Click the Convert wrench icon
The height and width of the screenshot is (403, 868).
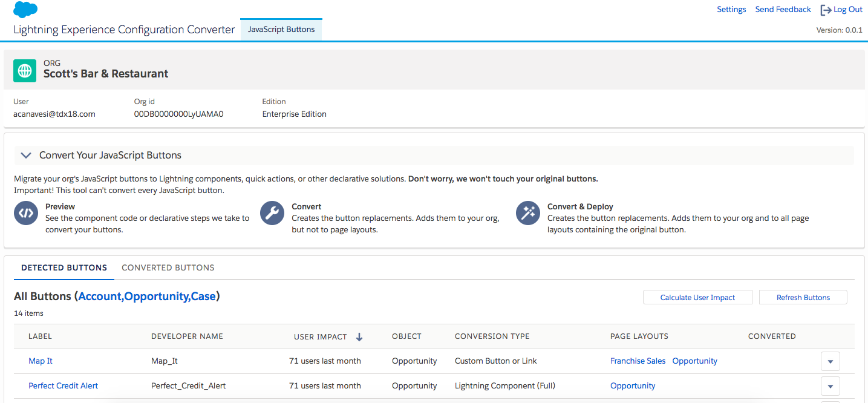point(272,213)
